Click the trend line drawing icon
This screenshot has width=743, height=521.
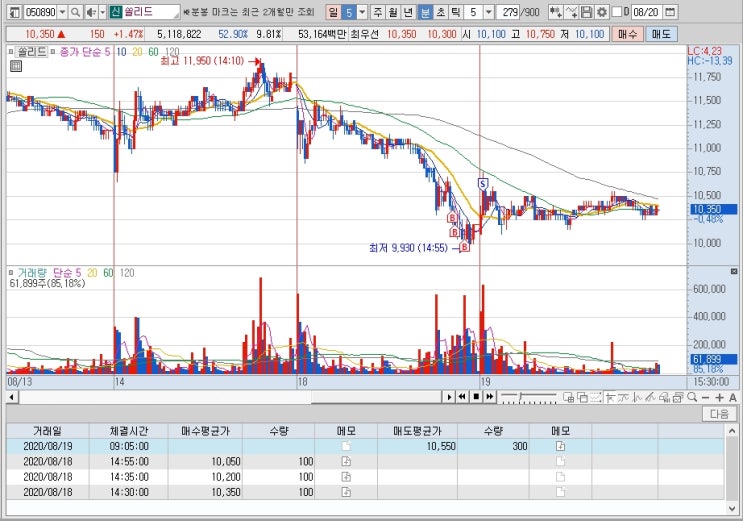pyautogui.click(x=624, y=397)
